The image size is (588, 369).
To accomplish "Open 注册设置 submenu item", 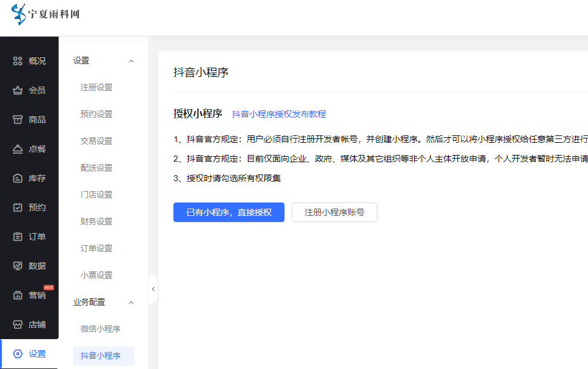I will [96, 87].
